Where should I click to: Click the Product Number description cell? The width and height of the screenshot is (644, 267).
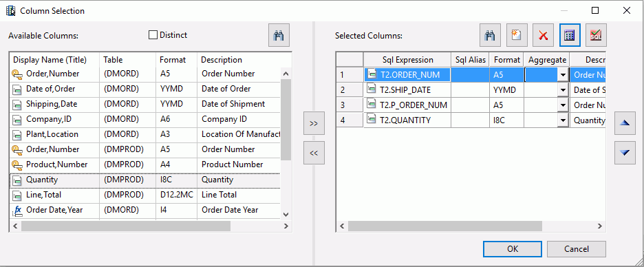(239, 164)
